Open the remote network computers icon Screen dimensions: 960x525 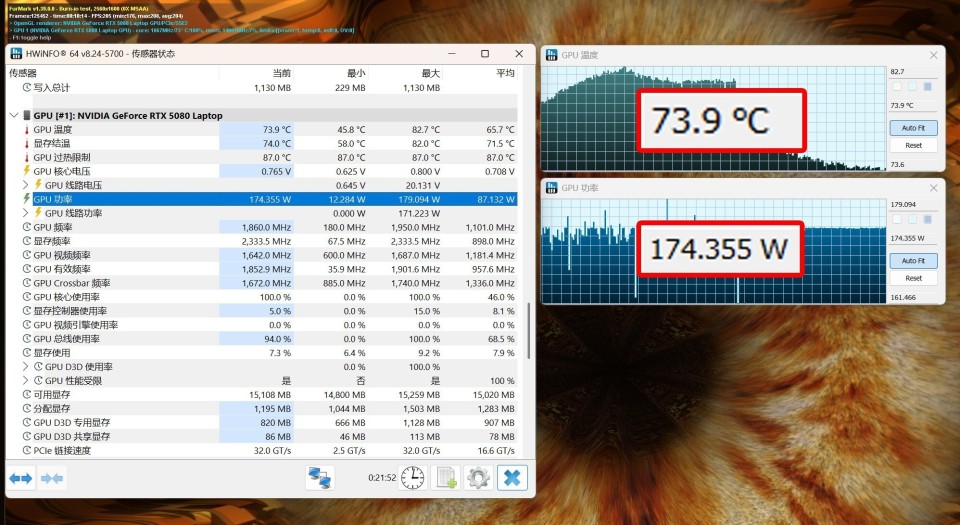pos(320,478)
